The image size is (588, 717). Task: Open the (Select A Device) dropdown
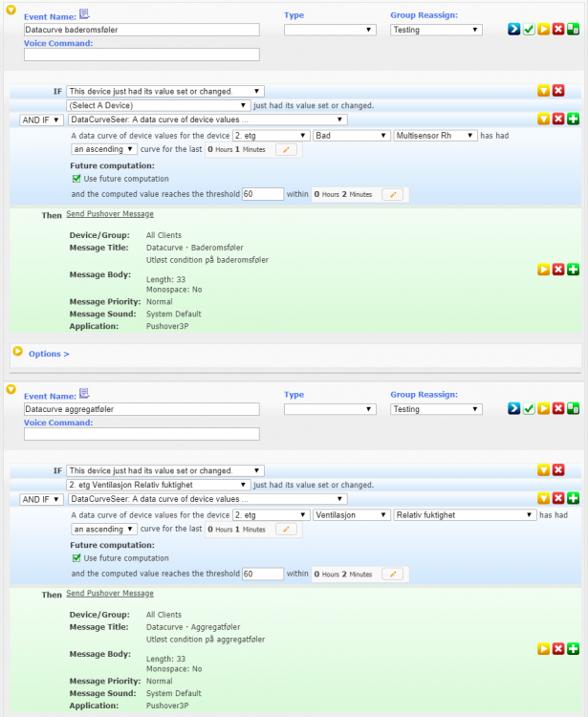159,105
